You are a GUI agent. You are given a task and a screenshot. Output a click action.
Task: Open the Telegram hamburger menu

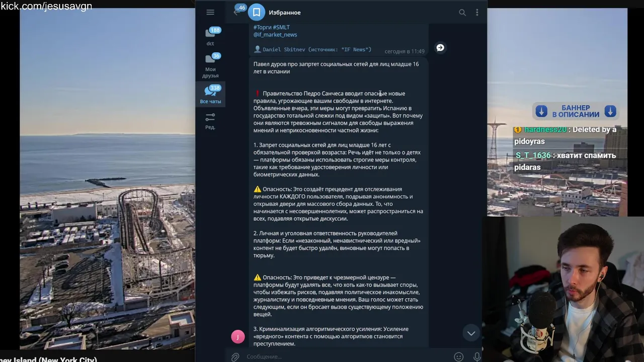coord(210,12)
